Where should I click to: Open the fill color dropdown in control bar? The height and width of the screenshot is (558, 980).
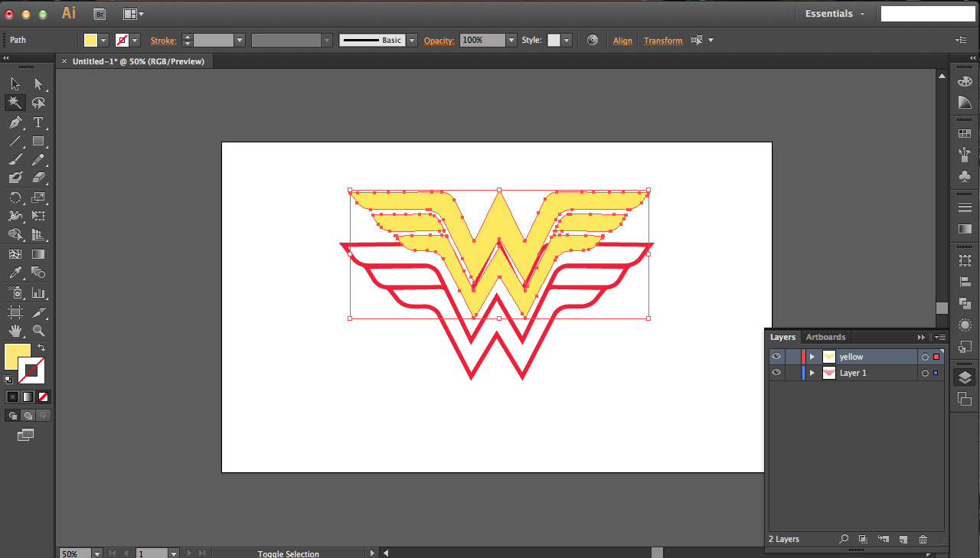click(103, 41)
